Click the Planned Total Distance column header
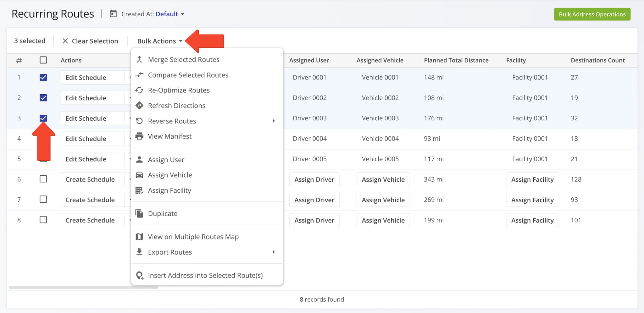The height and width of the screenshot is (313, 644). (x=456, y=60)
